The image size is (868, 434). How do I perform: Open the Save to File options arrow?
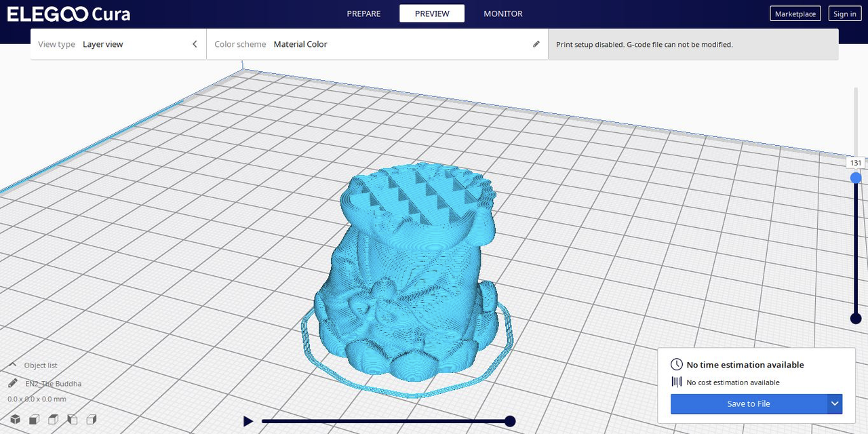pyautogui.click(x=835, y=403)
